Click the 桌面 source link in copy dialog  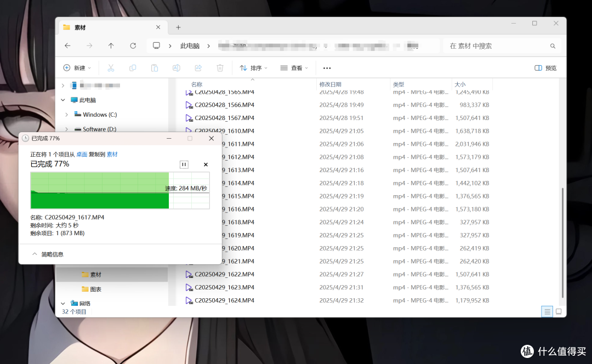pos(82,154)
